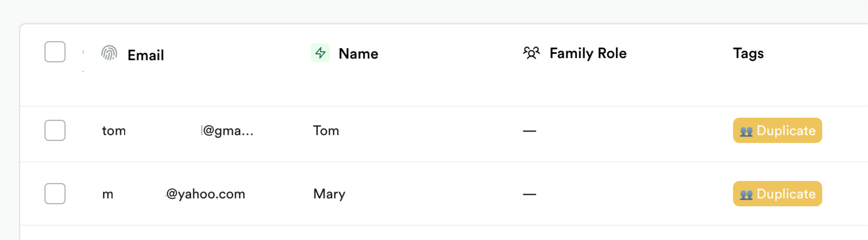Check the box for Mary's row
This screenshot has height=240, width=868.
click(x=55, y=194)
